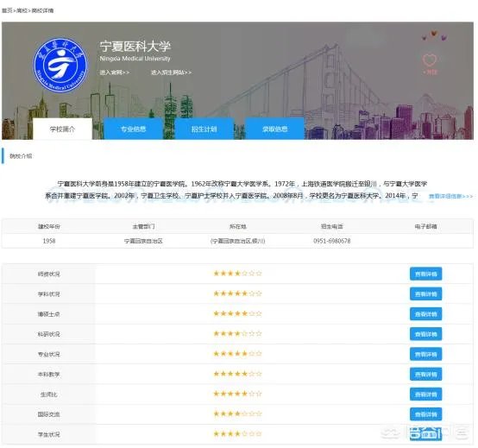Viewport: 478px width, 448px height.
Task: Click the heart follow icon
Action: coord(430,60)
